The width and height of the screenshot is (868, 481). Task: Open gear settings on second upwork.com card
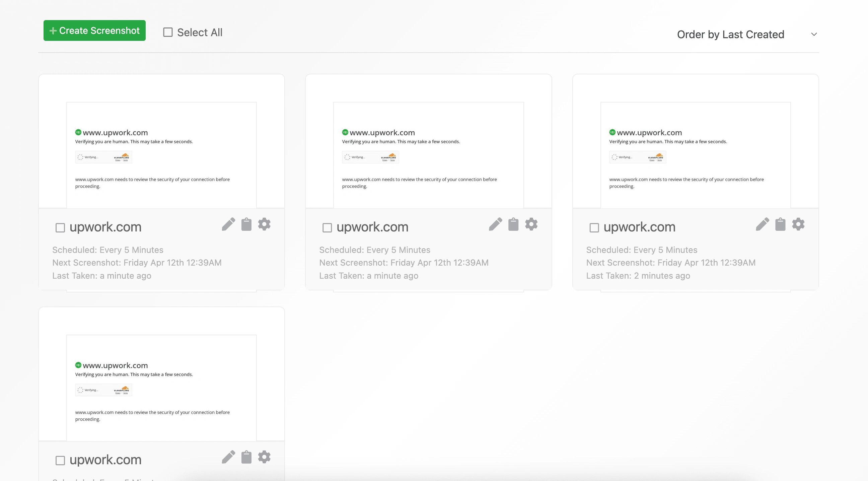click(x=531, y=224)
